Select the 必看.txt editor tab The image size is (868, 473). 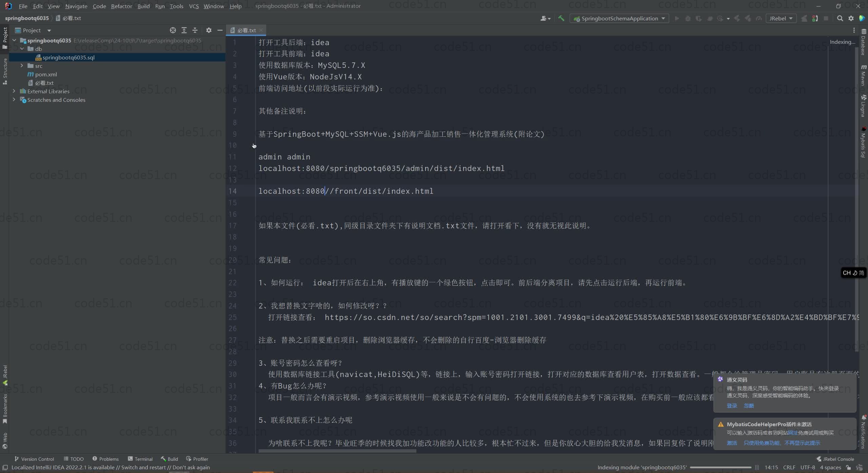[x=246, y=30]
